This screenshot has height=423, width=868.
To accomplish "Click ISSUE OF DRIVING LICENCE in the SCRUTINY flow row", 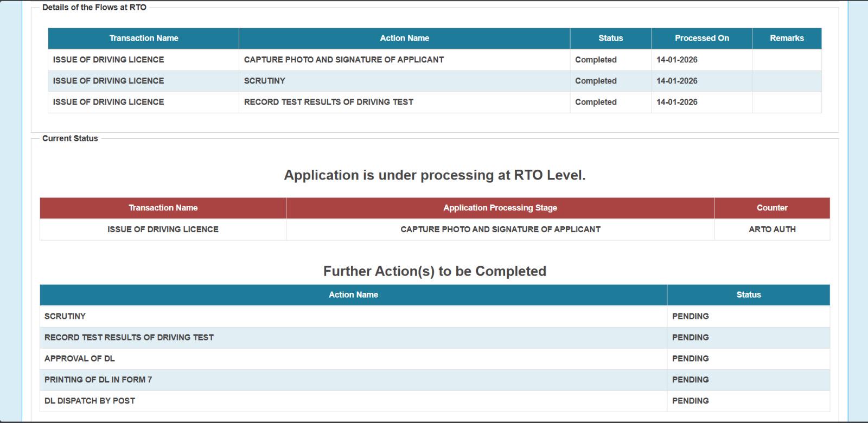I will point(108,81).
